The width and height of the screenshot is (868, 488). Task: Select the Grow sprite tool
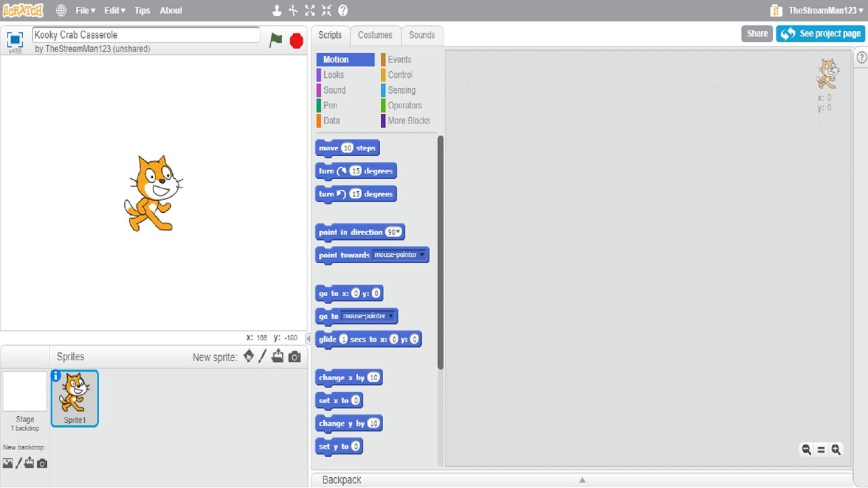tap(310, 10)
